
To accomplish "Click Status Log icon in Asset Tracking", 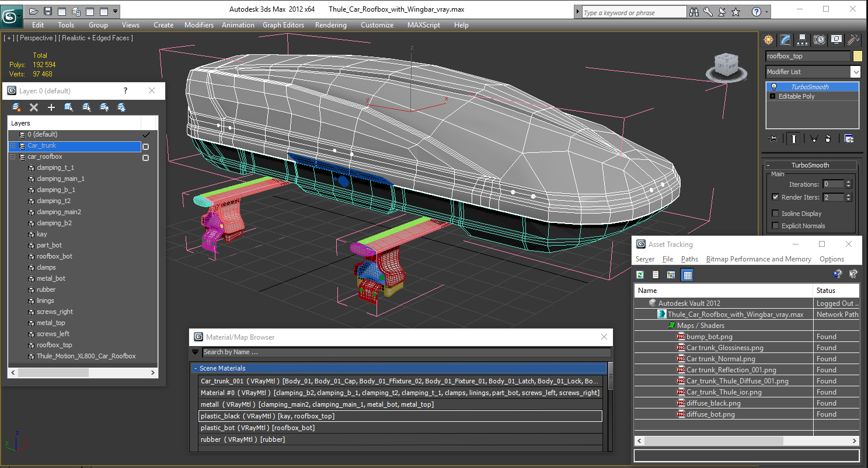I will point(656,275).
